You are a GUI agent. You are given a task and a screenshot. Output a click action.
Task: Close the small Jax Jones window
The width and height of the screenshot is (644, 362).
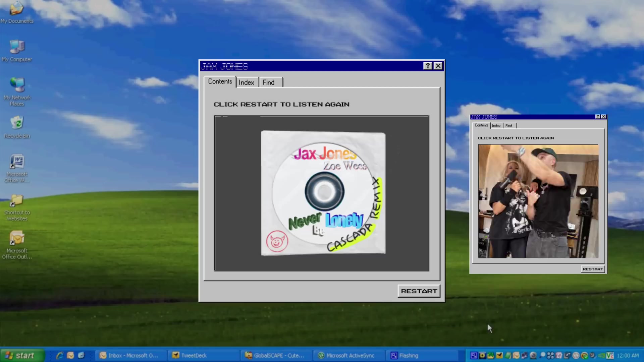coord(603,117)
